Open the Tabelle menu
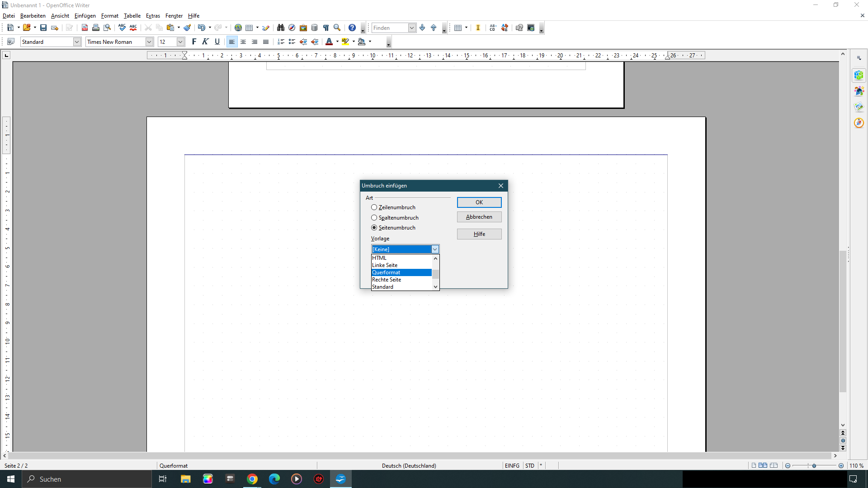 (132, 16)
